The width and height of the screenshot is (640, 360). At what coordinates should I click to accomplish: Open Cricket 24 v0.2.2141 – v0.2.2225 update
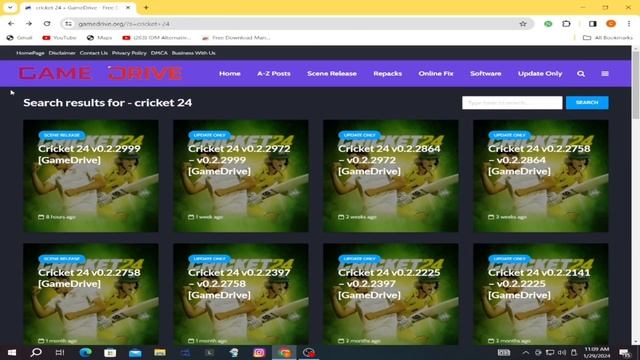point(539,284)
